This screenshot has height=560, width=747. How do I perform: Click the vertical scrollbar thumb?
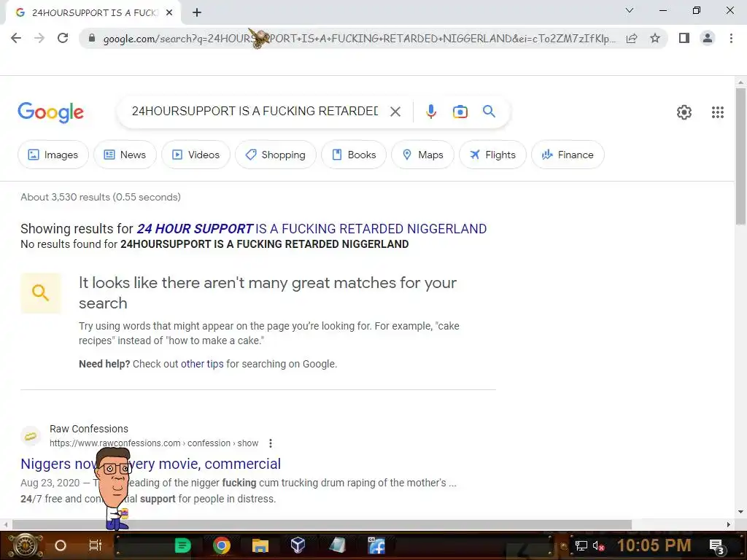[x=740, y=157]
